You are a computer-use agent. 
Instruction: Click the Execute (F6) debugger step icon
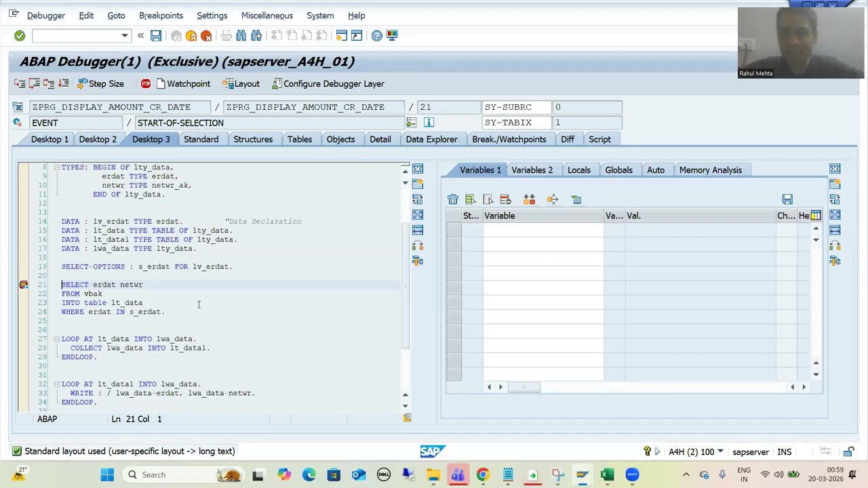pos(35,83)
